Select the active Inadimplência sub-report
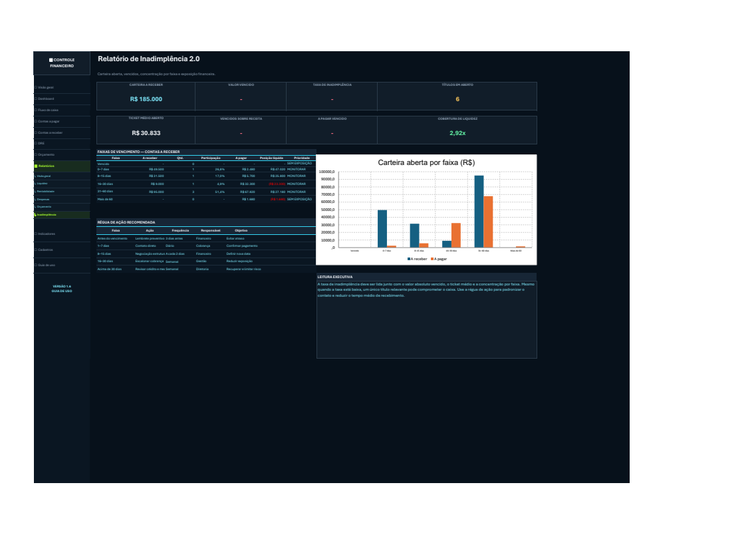 click(62, 215)
